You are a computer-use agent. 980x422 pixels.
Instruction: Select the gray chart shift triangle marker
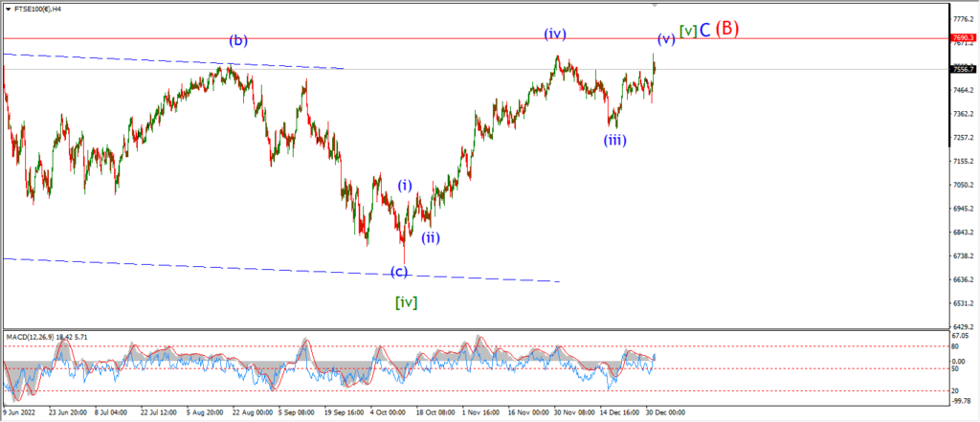click(655, 5)
